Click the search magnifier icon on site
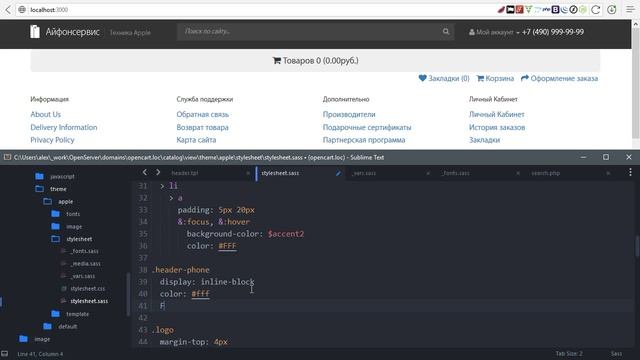This screenshot has width=640, height=360. click(x=446, y=31)
